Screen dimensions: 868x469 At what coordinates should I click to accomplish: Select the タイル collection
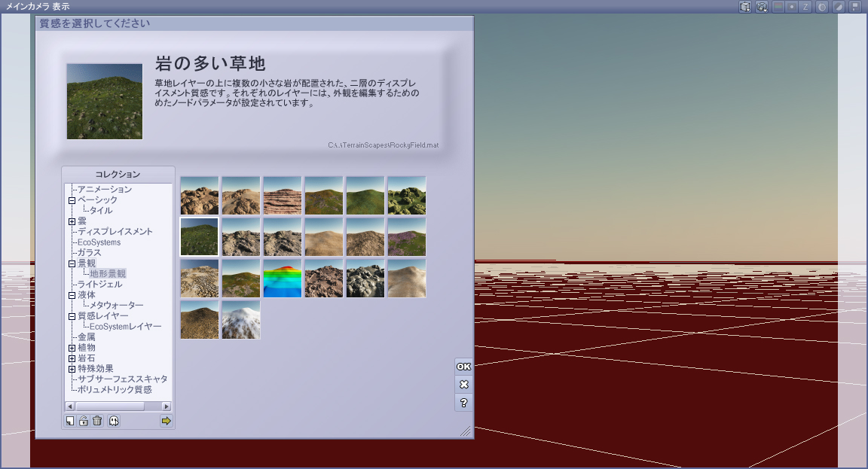(x=101, y=210)
